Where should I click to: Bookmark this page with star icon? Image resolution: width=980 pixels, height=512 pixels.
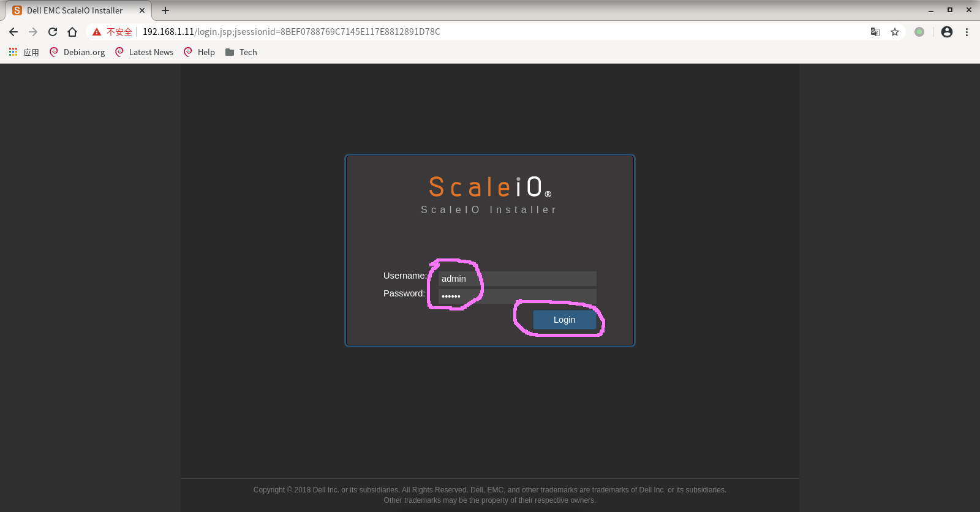895,32
